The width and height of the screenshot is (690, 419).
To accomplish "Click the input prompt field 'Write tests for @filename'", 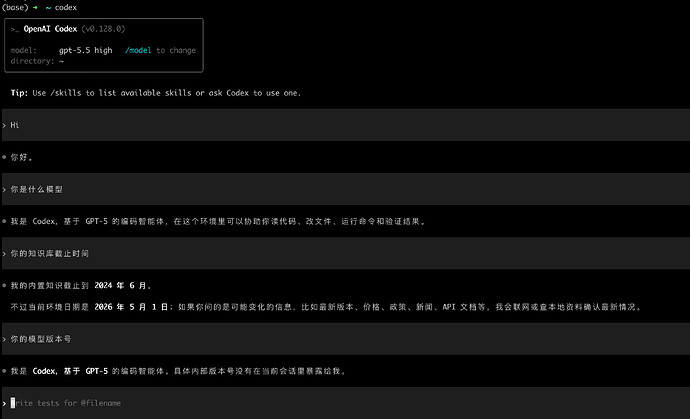I will point(345,403).
